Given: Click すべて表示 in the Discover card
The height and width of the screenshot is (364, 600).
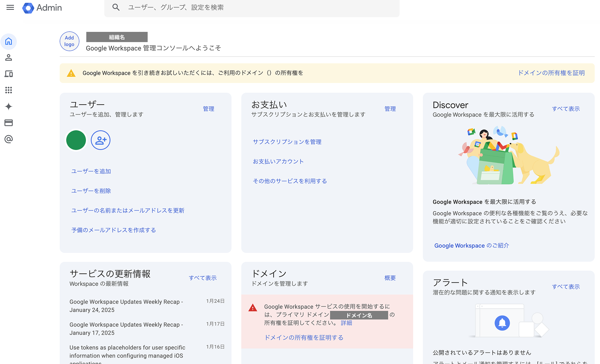Looking at the screenshot, I should click(x=566, y=109).
